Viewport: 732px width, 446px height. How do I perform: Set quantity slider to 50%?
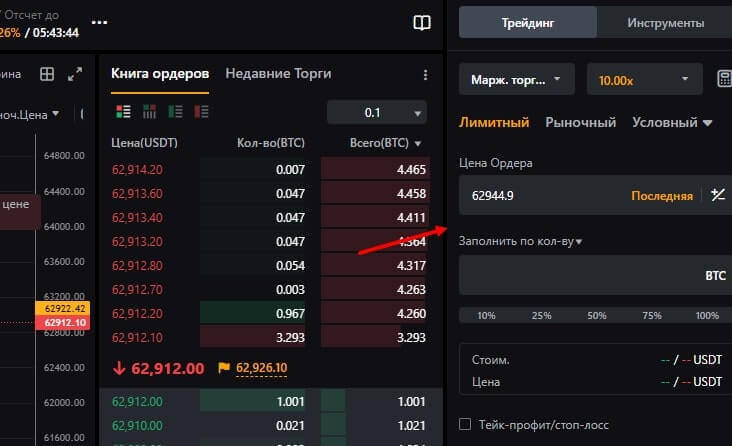pyautogui.click(x=597, y=316)
